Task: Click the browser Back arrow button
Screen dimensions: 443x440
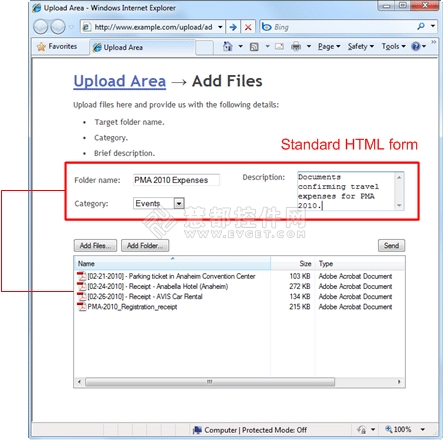Action: (41, 27)
